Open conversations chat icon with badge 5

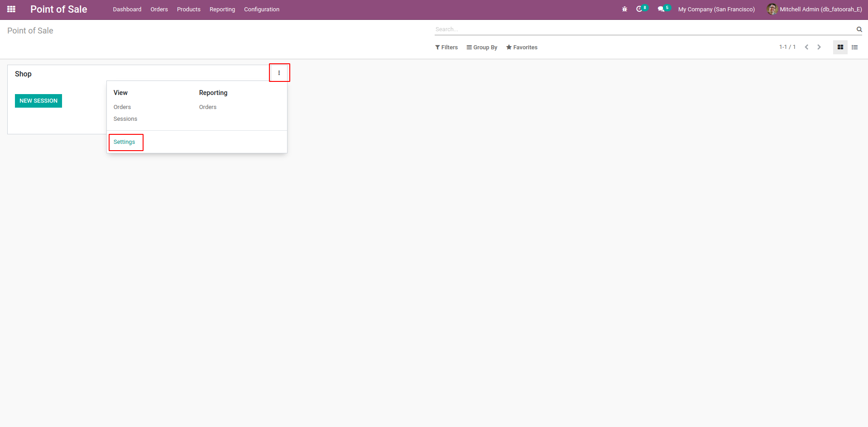pyautogui.click(x=664, y=9)
